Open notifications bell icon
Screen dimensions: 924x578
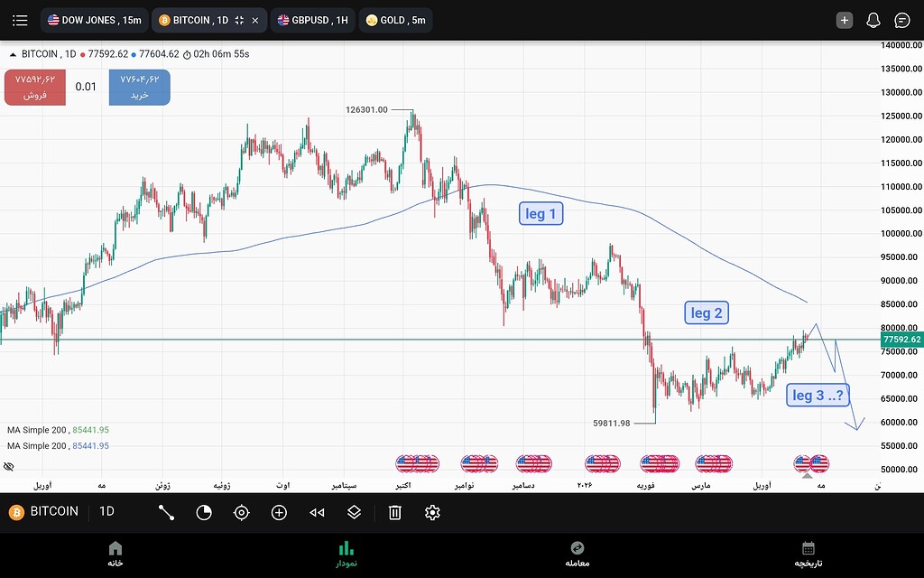[873, 20]
